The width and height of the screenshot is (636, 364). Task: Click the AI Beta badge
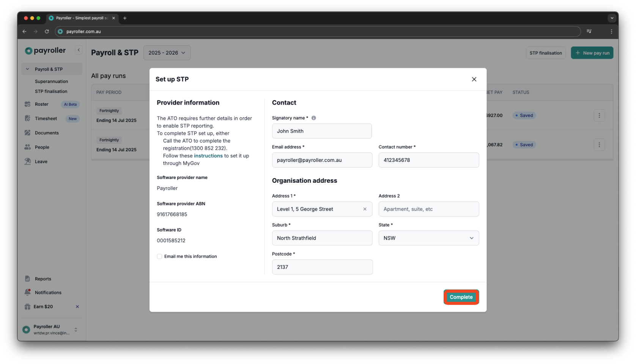click(70, 105)
